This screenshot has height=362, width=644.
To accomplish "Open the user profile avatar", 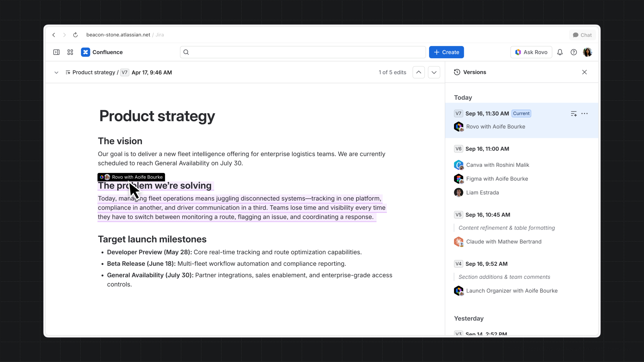I will [x=587, y=52].
